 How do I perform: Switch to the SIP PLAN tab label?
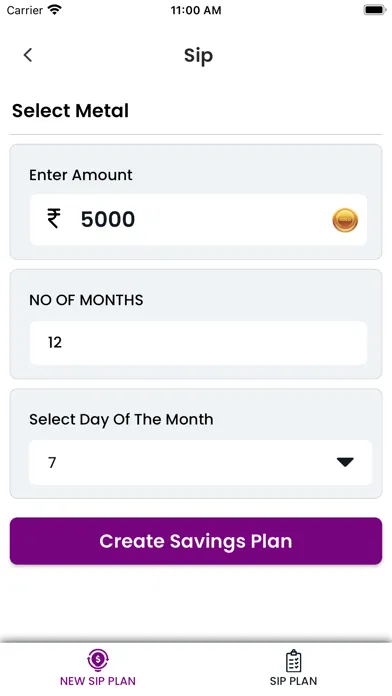coord(293,681)
